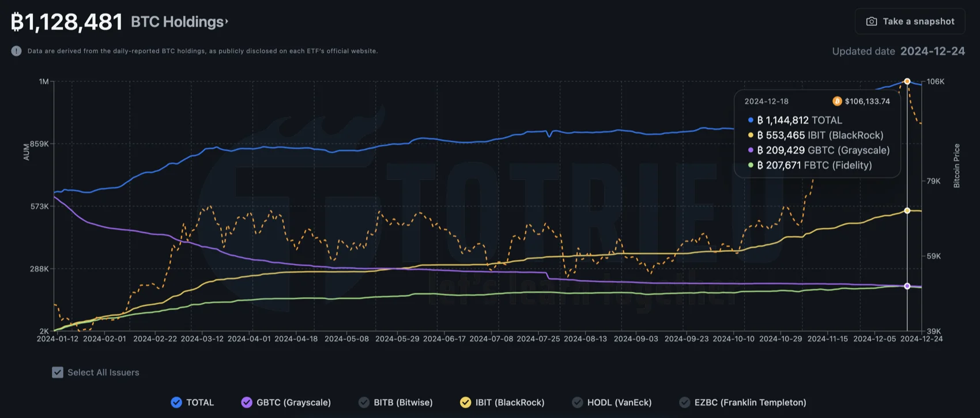The image size is (980, 418).
Task: Toggle the Select All Issuers checkbox
Action: [58, 372]
